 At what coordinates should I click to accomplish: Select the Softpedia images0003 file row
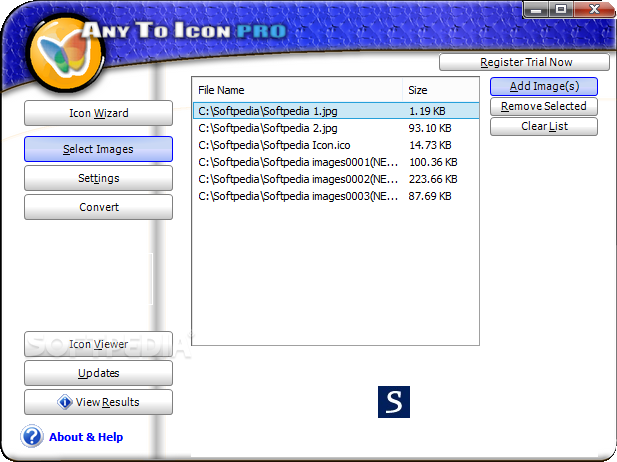tap(336, 196)
